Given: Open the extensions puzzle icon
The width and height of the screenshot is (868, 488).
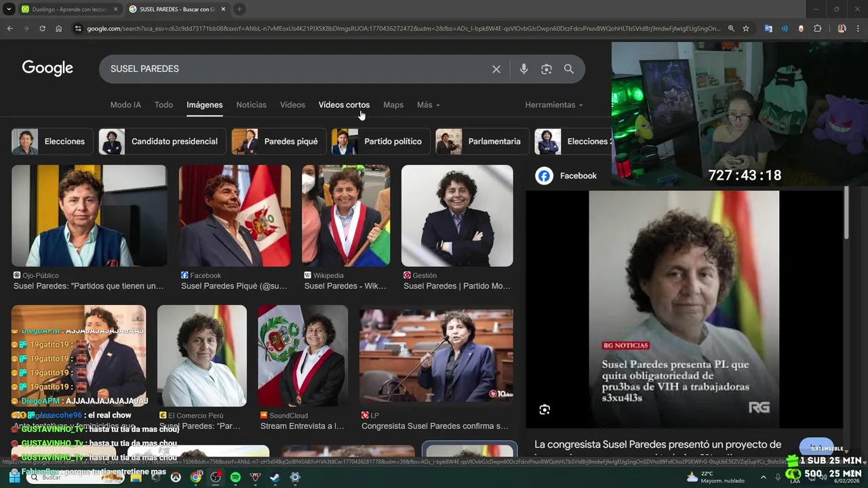Looking at the screenshot, I should pos(817,28).
